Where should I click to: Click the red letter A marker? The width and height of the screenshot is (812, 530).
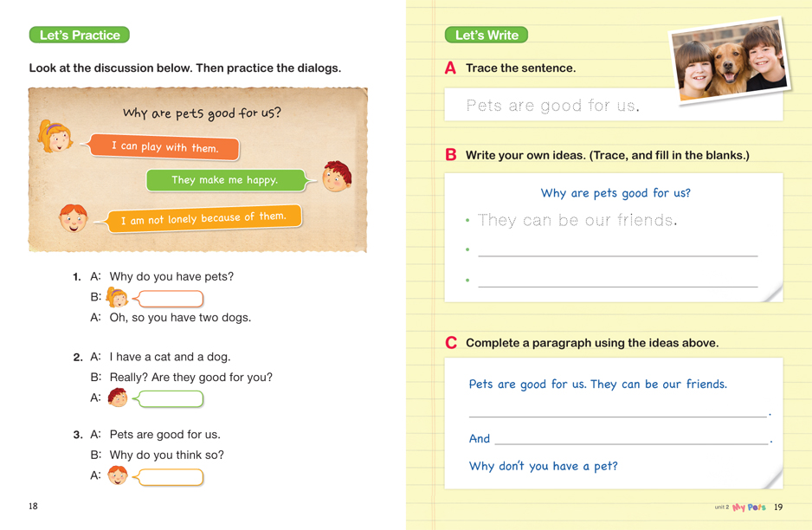[x=450, y=68]
